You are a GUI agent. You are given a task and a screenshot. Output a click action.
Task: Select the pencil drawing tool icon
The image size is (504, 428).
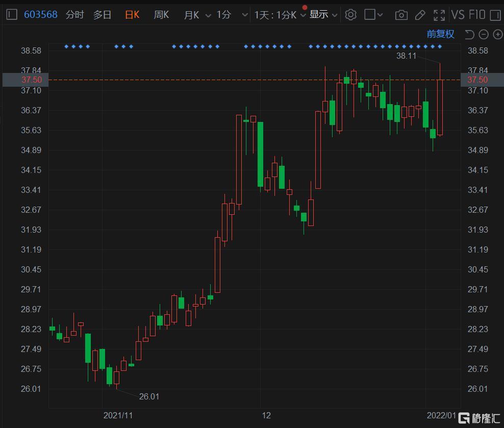(420, 15)
